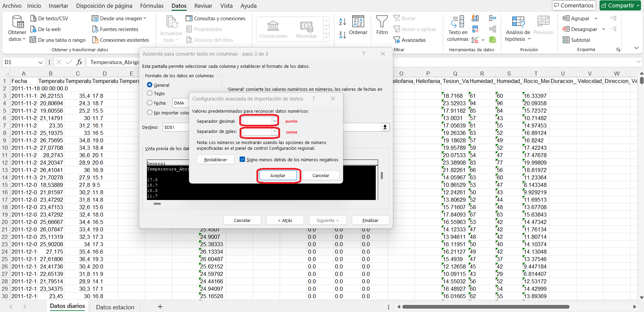Viewport: 644px width, 312px height.
Task: Click vertical sheet scrollbar thumb
Action: coord(642,81)
